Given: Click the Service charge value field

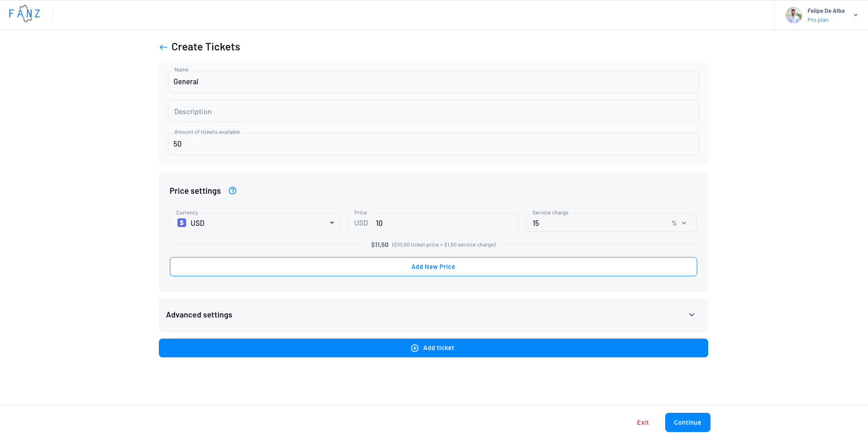Looking at the screenshot, I should (x=595, y=223).
